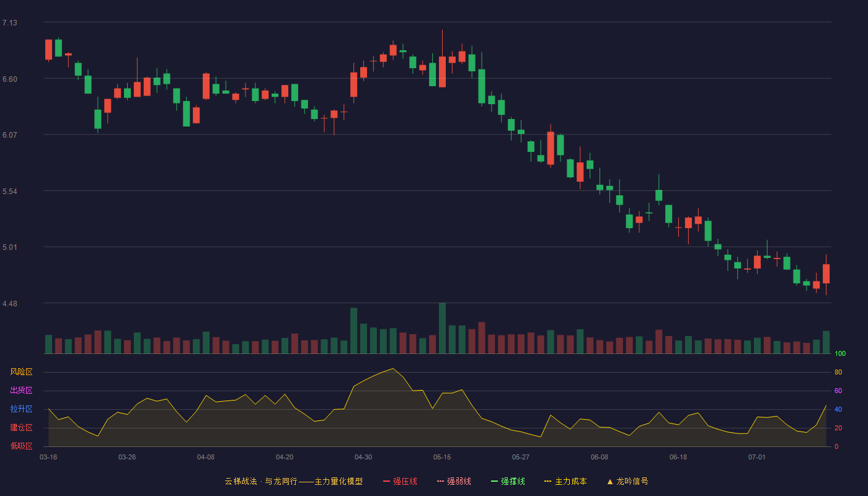Click the red 强压线 legend line marker
The width and height of the screenshot is (868, 496).
(x=387, y=481)
